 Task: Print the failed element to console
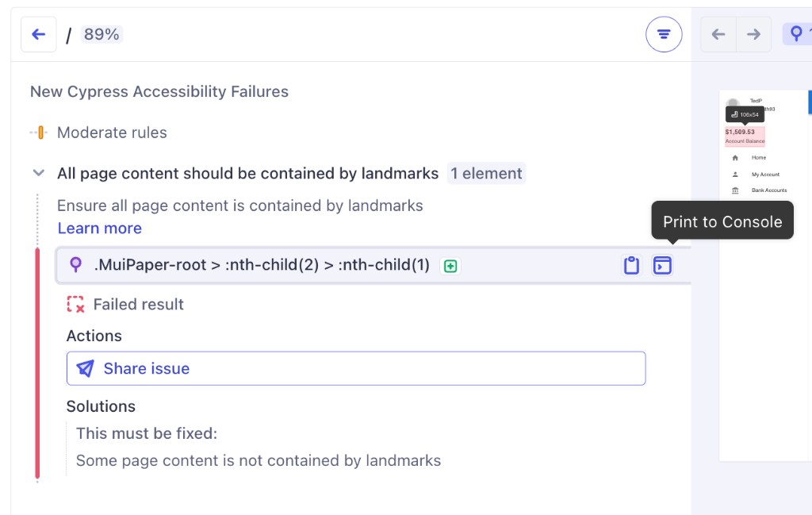click(x=662, y=265)
